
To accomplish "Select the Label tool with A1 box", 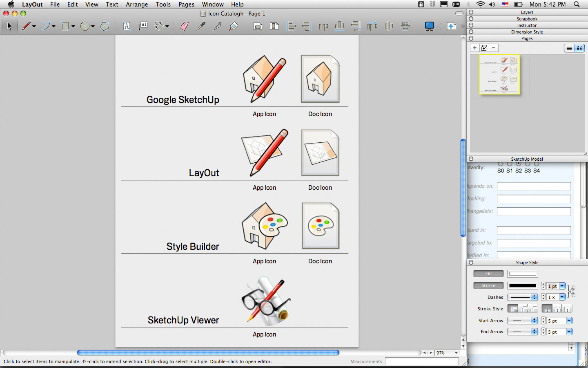I will 143,26.
